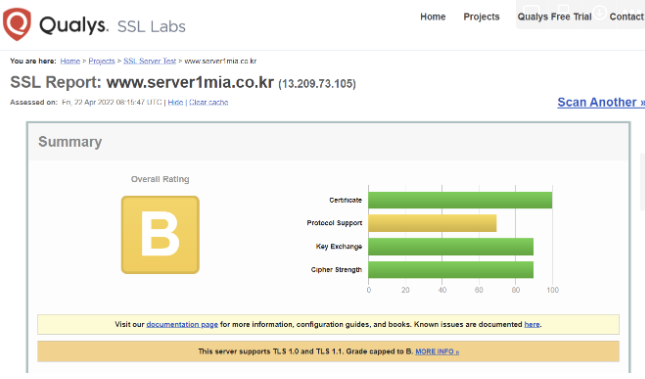Image resolution: width=645 pixels, height=379 pixels.
Task: Open the Projects navigation menu item
Action: pyautogui.click(x=481, y=17)
